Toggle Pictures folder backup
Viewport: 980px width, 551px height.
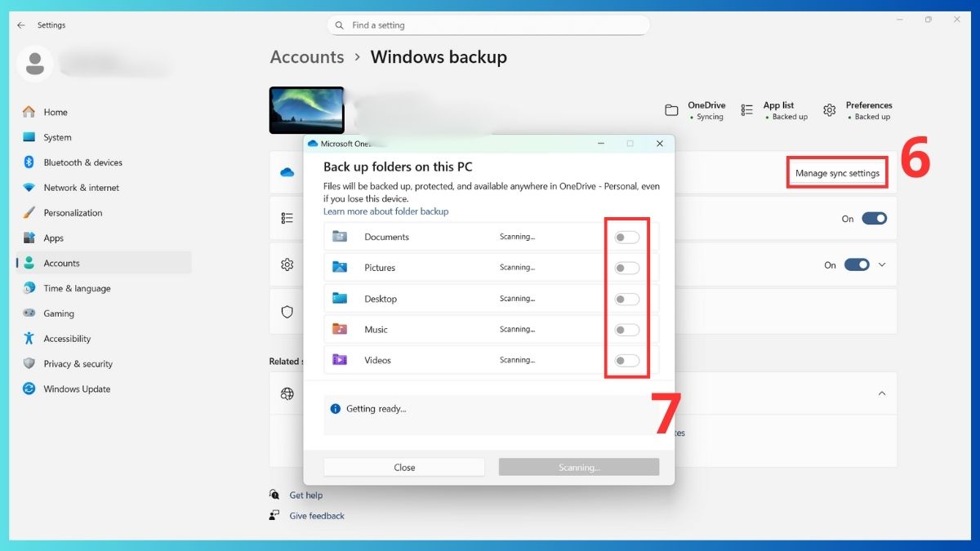[627, 268]
